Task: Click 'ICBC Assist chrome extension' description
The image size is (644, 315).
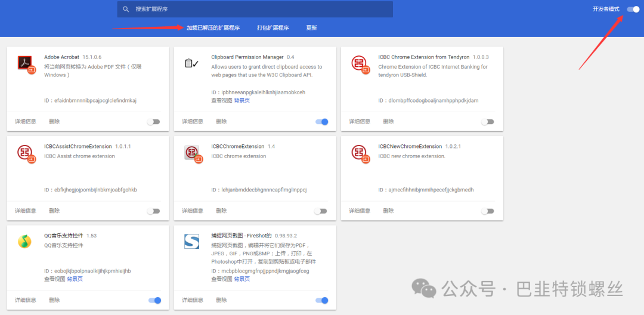Action: click(79, 156)
